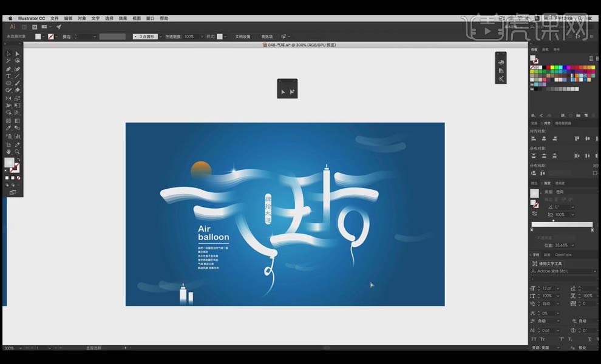Viewport: 601px width, 364px height.
Task: Click the gradient slider bar
Action: pos(562,224)
